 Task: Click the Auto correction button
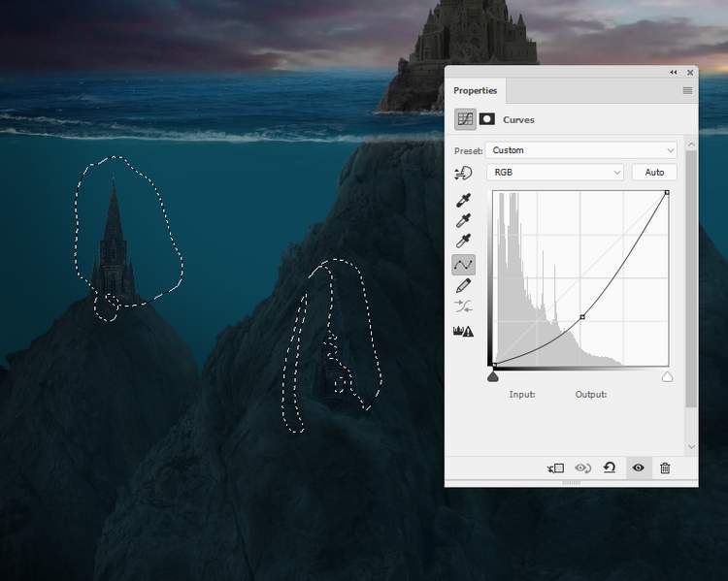(x=654, y=173)
